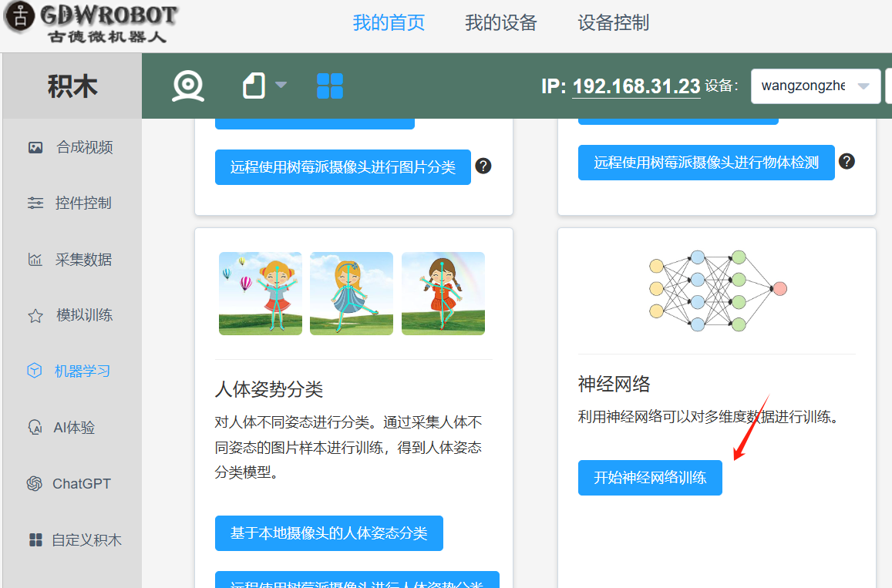The image size is (892, 588).
Task: Click help icon beside 图片分类 button
Action: coord(483,166)
